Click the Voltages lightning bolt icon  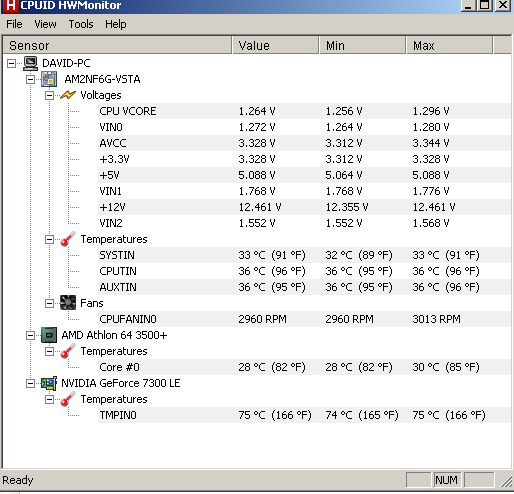[68, 95]
